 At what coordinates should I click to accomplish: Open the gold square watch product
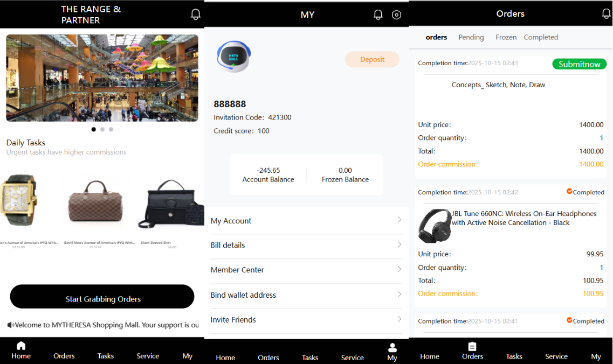click(x=18, y=200)
